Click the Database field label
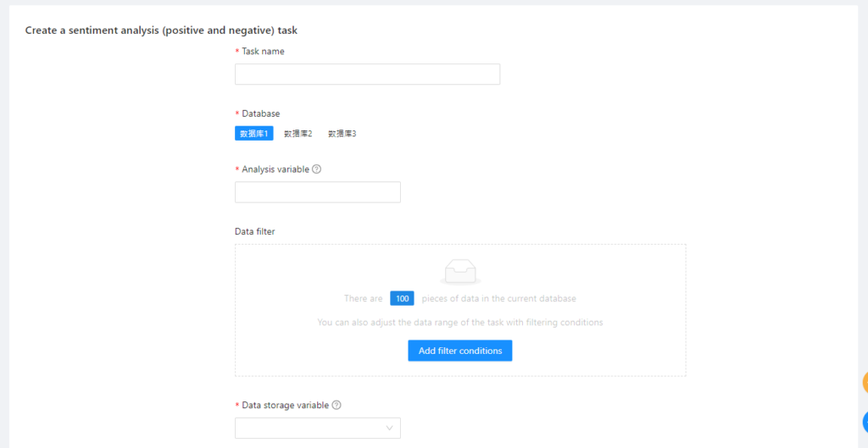 260,113
